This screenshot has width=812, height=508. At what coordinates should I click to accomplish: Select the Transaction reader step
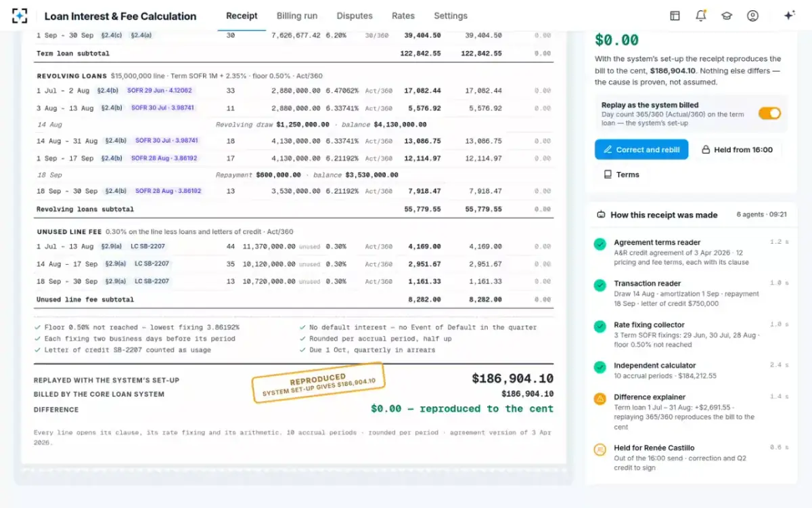(x=691, y=293)
